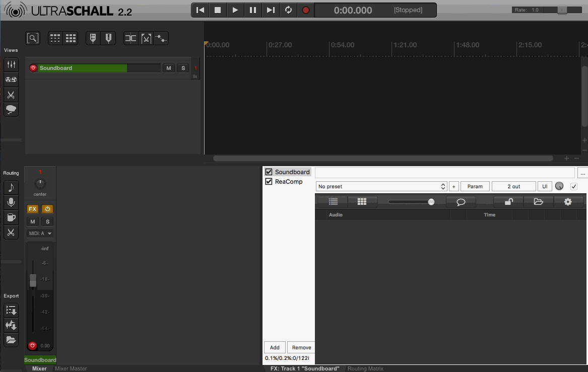This screenshot has height=372, width=588.
Task: Open the music note routing icon
Action: (x=11, y=187)
